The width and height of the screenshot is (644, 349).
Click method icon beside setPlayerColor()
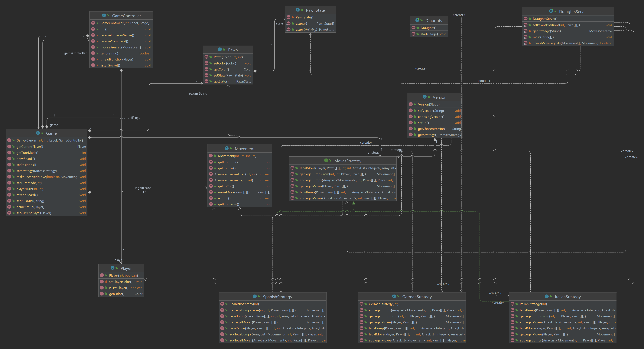click(102, 282)
